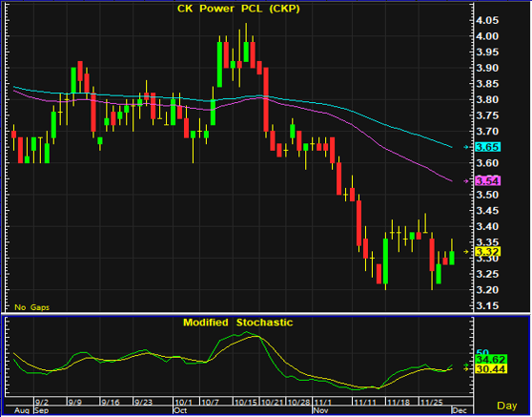Click the No Gaps label

pos(31,307)
